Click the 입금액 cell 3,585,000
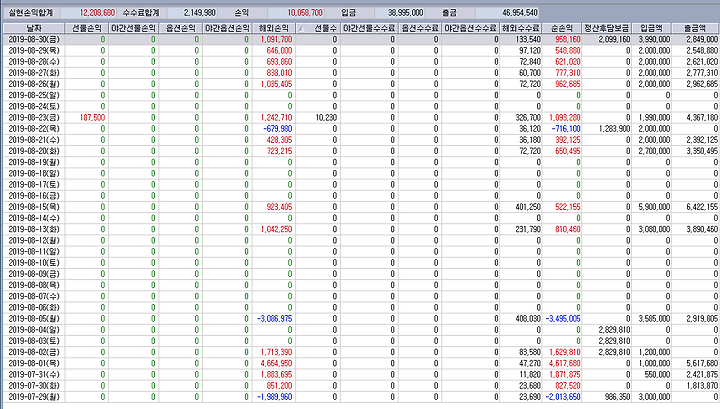This screenshot has height=409, width=720. 654,319
